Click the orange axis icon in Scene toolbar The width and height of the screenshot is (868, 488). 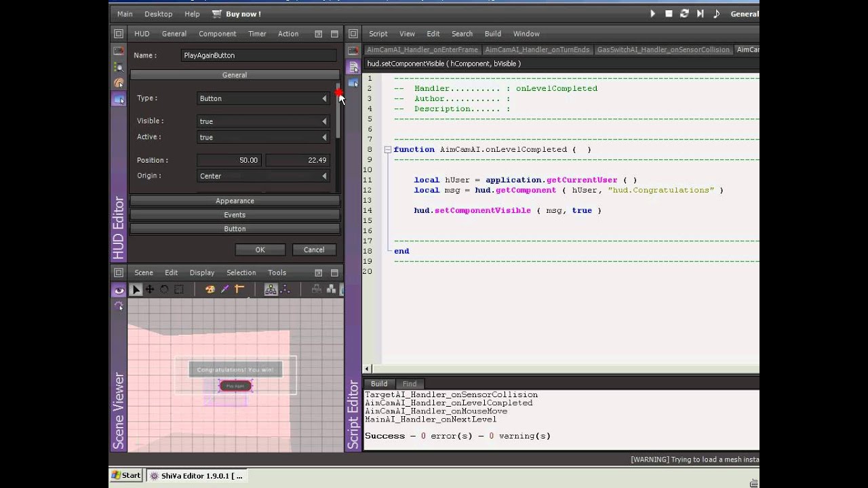coord(239,289)
